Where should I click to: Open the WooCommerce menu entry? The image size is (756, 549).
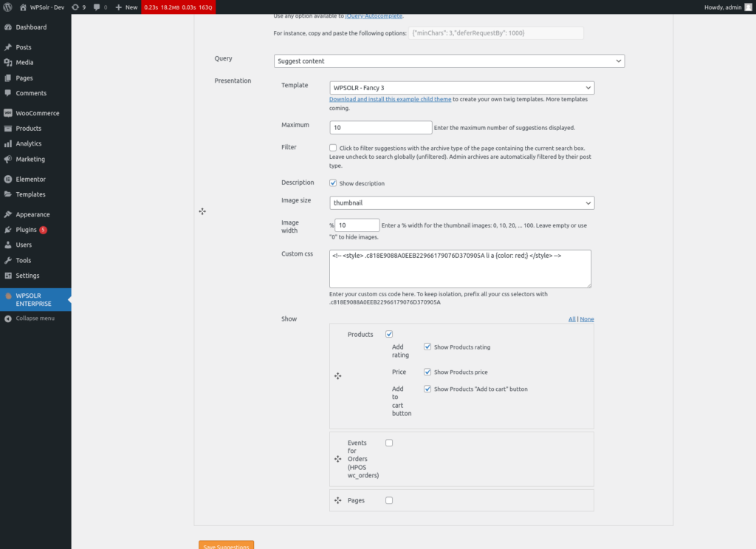pos(35,113)
